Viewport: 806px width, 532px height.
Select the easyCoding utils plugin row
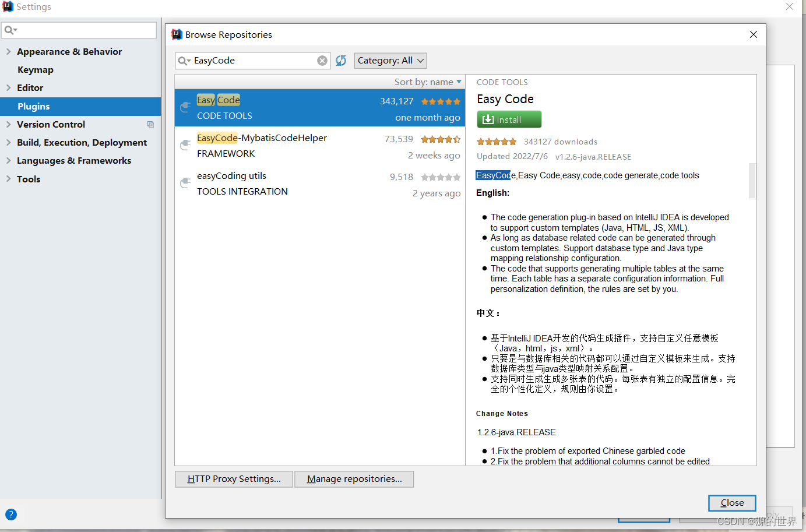pos(320,184)
